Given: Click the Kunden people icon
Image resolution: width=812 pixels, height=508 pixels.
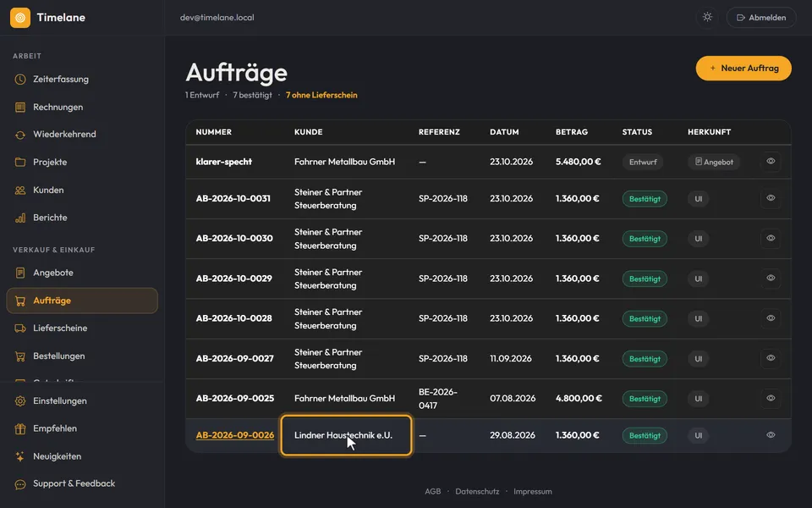Looking at the screenshot, I should (x=20, y=190).
